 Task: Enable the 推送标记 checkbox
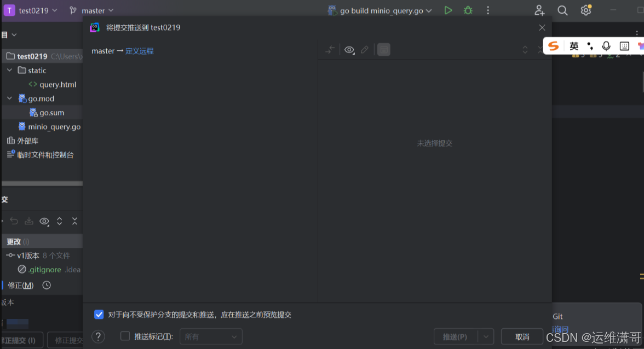click(x=125, y=336)
